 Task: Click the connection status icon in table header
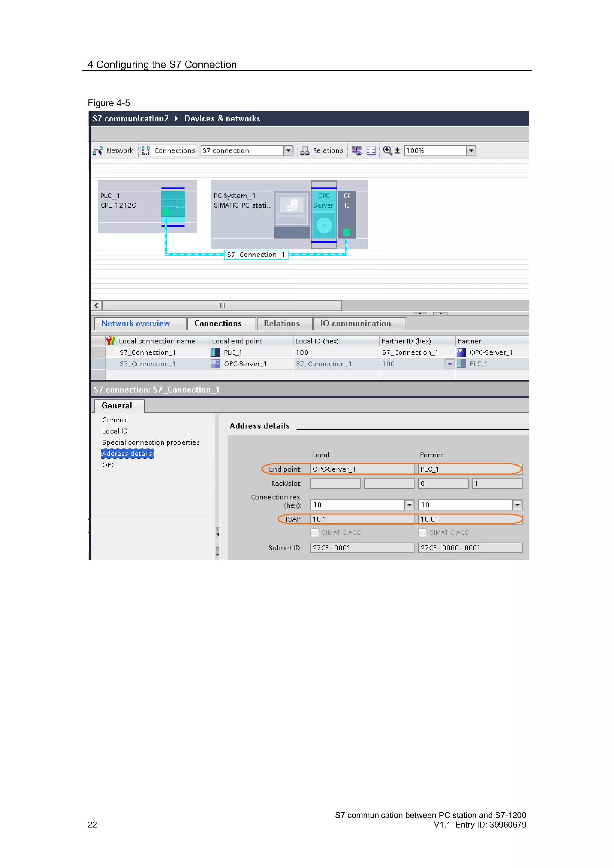coord(110,341)
